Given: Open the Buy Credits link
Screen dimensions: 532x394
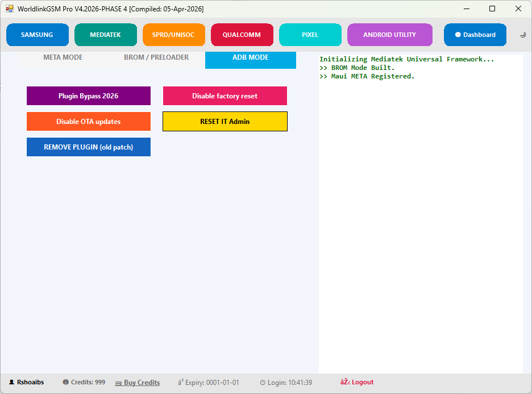Looking at the screenshot, I should (x=142, y=383).
